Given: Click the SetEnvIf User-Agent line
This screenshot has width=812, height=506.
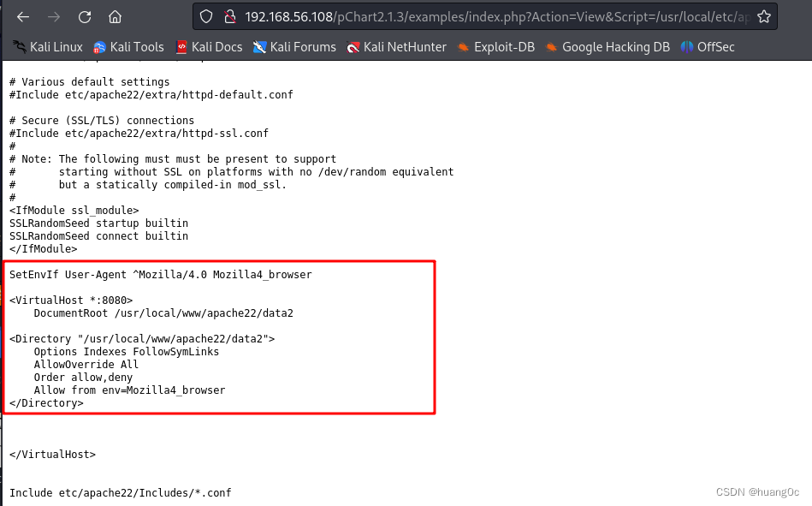Looking at the screenshot, I should pyautogui.click(x=161, y=275).
